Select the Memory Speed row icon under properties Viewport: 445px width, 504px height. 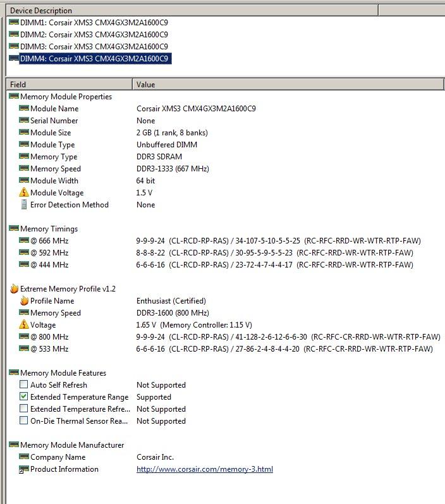click(24, 168)
